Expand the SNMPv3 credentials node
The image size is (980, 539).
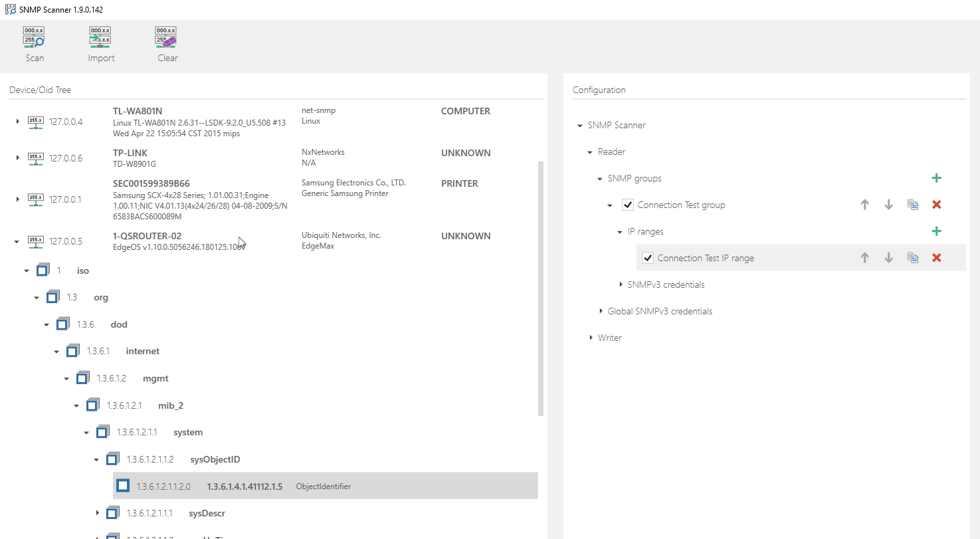[x=621, y=284]
